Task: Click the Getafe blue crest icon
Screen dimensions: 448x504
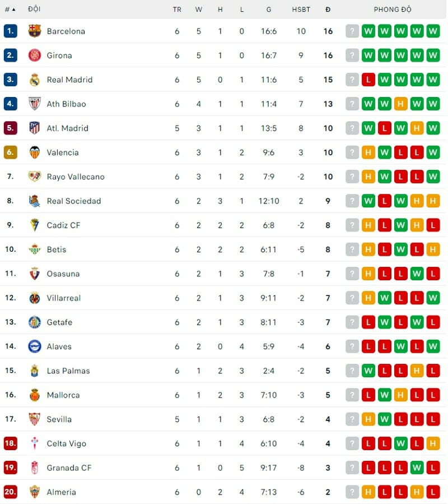Action: click(35, 322)
